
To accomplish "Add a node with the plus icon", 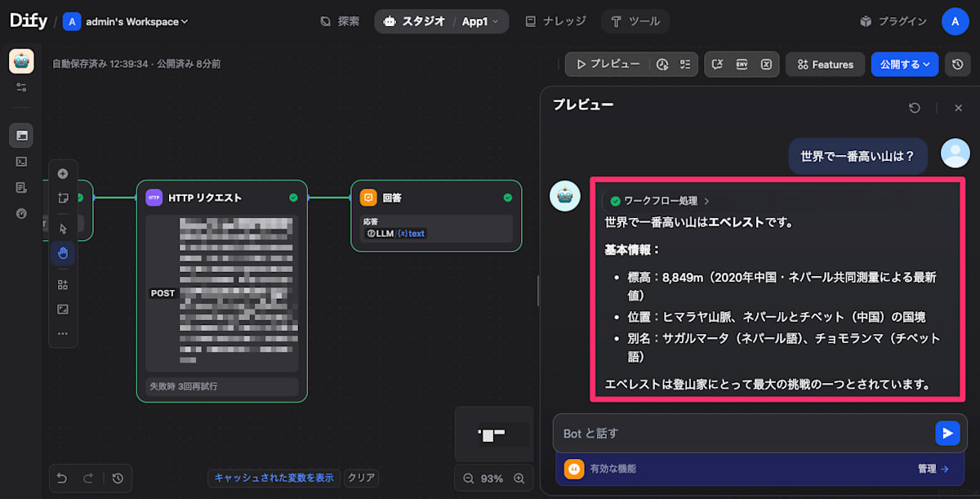I will [63, 173].
